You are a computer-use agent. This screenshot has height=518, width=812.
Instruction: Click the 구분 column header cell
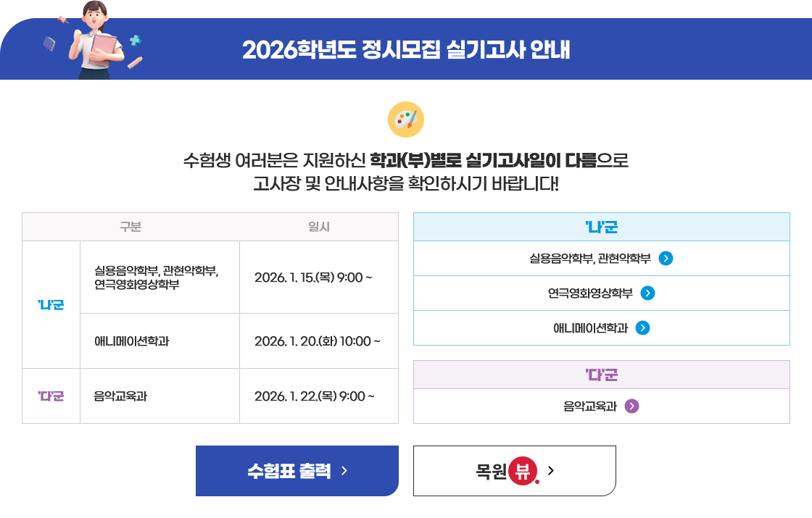point(130,226)
